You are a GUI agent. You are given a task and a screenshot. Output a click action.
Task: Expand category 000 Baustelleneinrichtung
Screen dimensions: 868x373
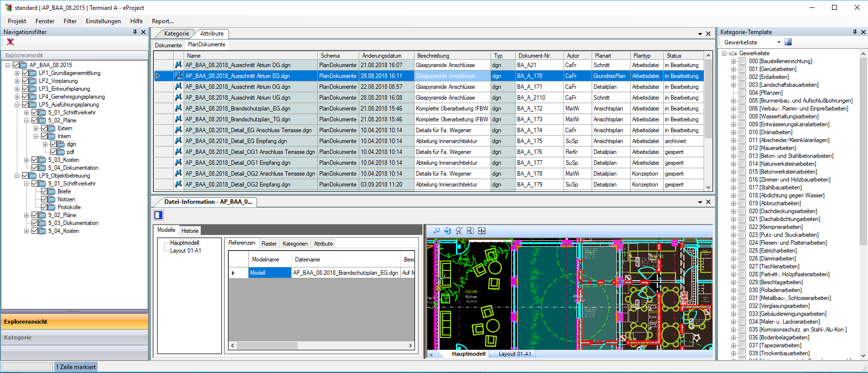733,61
